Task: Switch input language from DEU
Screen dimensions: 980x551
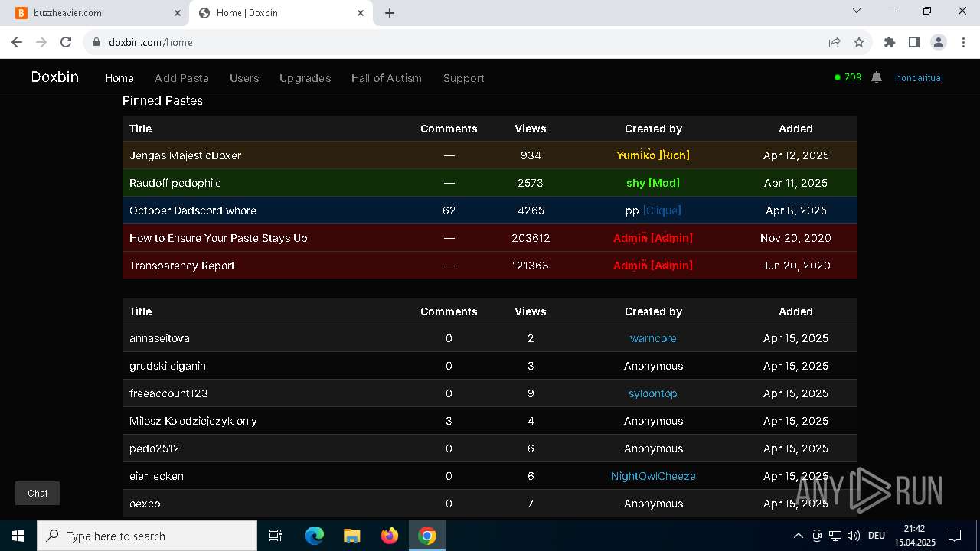Action: coord(877,536)
